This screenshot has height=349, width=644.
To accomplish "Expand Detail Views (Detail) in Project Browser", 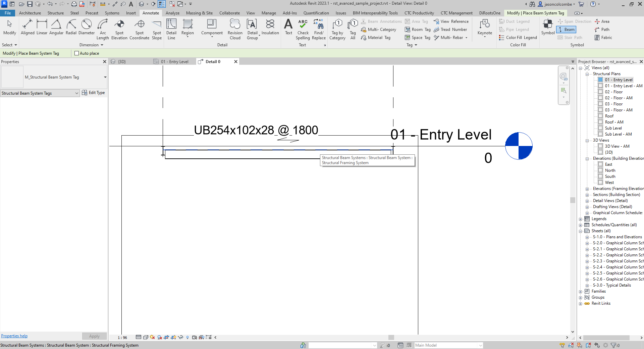I will [587, 201].
